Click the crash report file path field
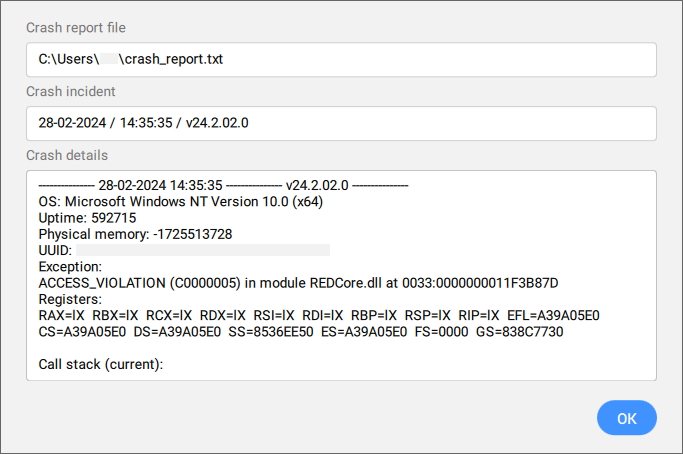 pyautogui.click(x=340, y=59)
